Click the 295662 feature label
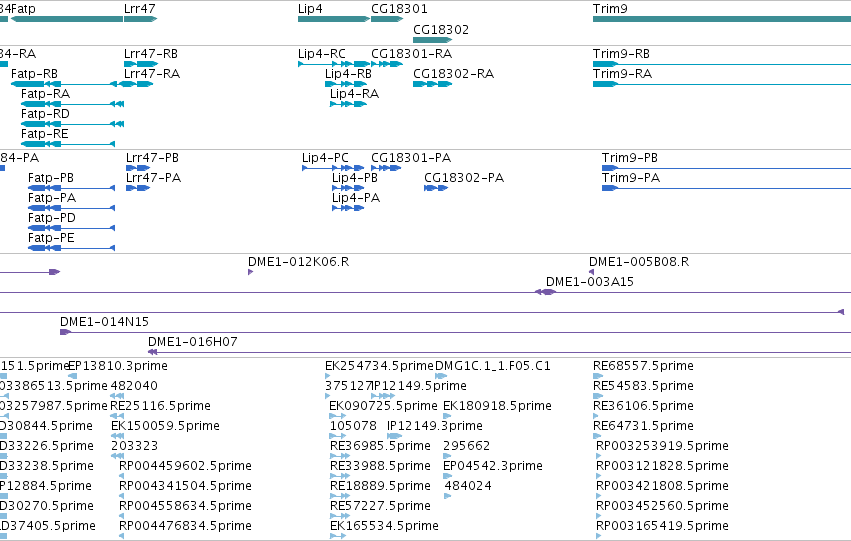The height and width of the screenshot is (541, 851). [466, 446]
